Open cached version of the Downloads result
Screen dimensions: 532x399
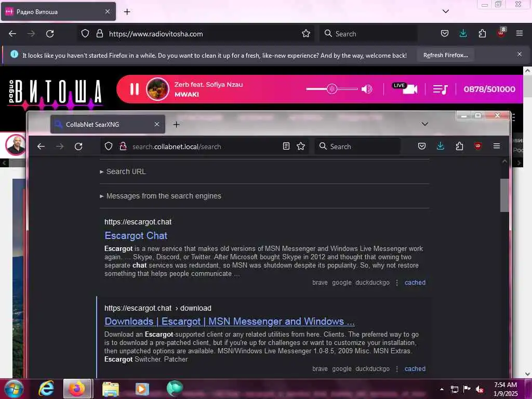(x=415, y=368)
